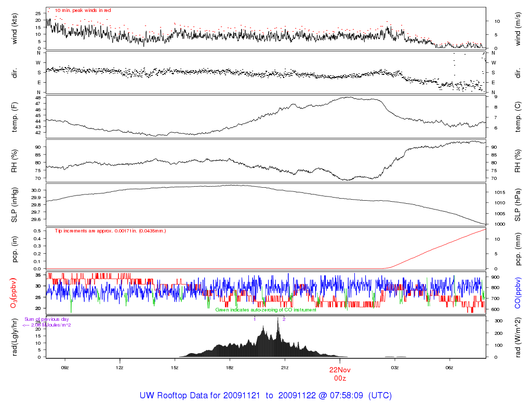Click the red '22Nov' date label
Viewport: 532px width, 416px height.
point(340,370)
